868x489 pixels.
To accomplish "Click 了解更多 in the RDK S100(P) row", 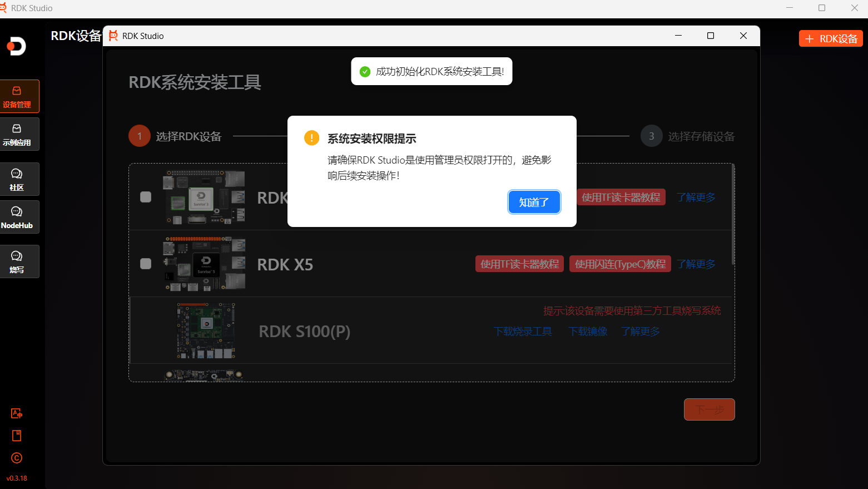I will tap(641, 332).
